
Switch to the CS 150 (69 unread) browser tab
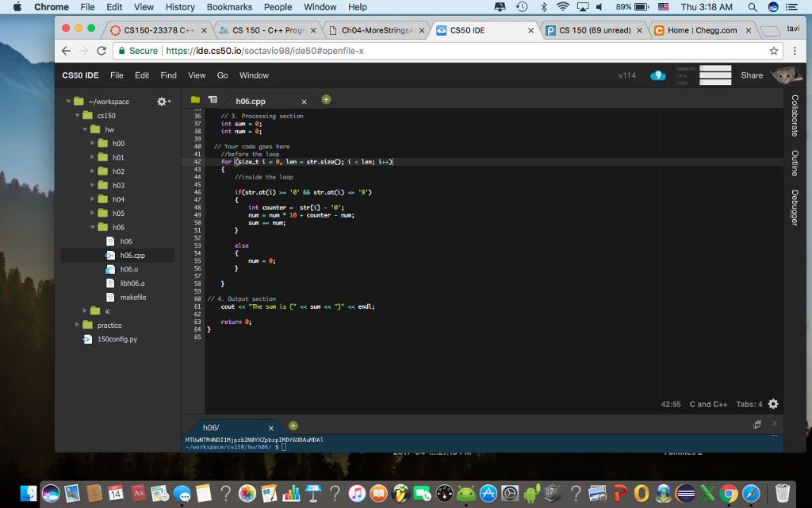click(593, 30)
